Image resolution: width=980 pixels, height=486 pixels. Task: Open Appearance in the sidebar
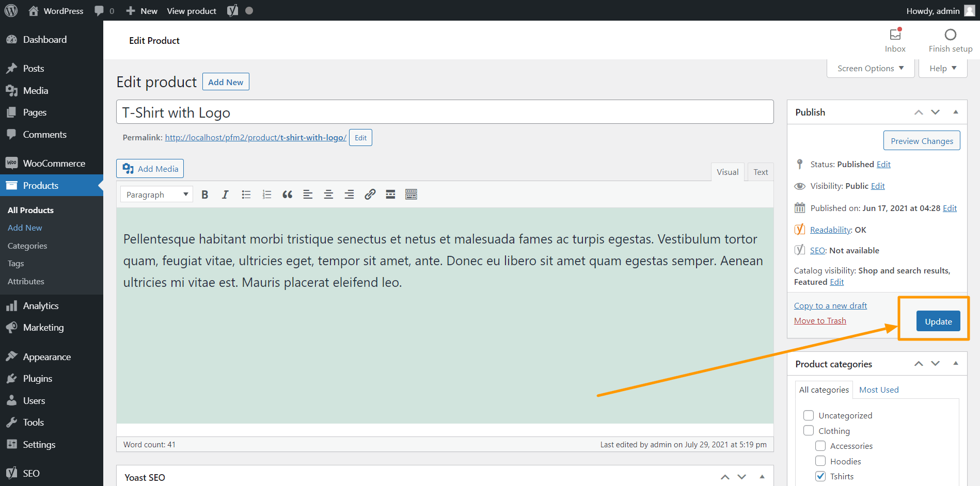click(52, 357)
